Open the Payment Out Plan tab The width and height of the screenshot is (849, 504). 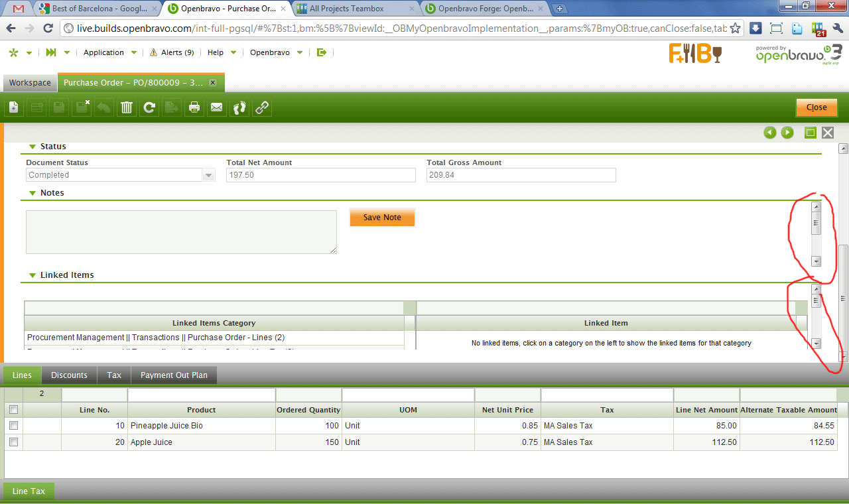[174, 375]
